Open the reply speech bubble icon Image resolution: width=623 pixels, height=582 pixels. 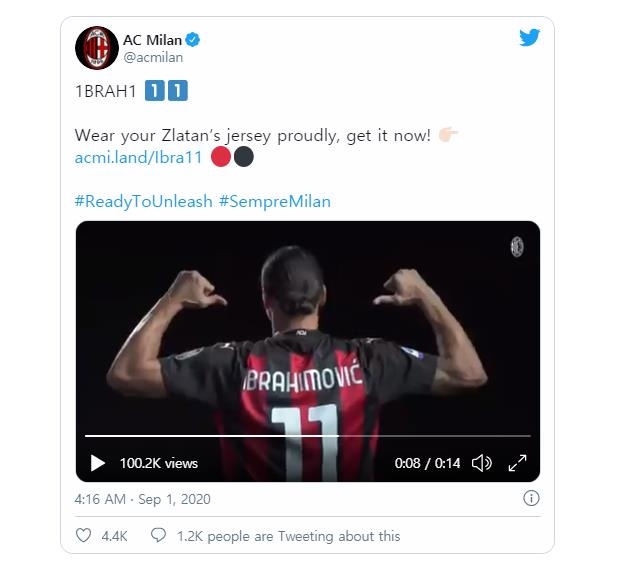(158, 536)
